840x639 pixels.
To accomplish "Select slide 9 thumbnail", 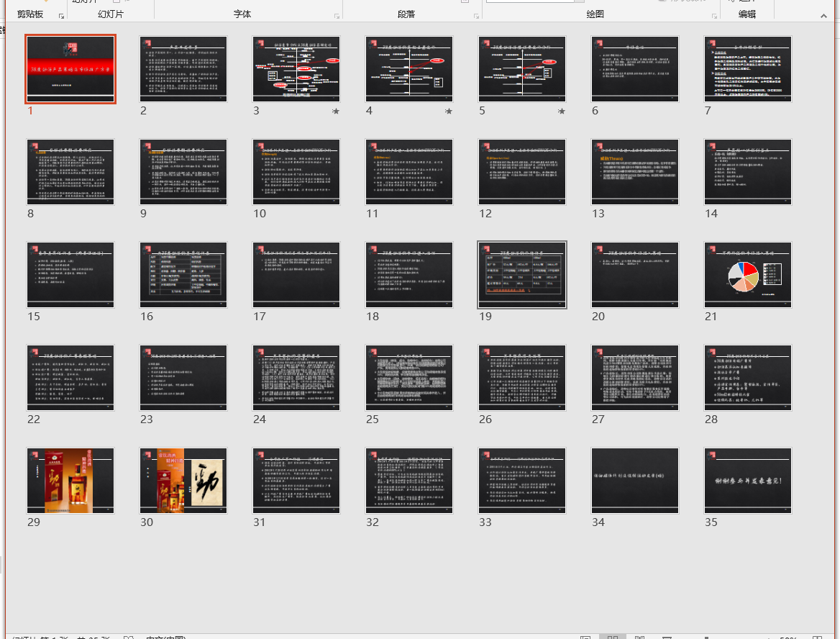I will (x=183, y=172).
